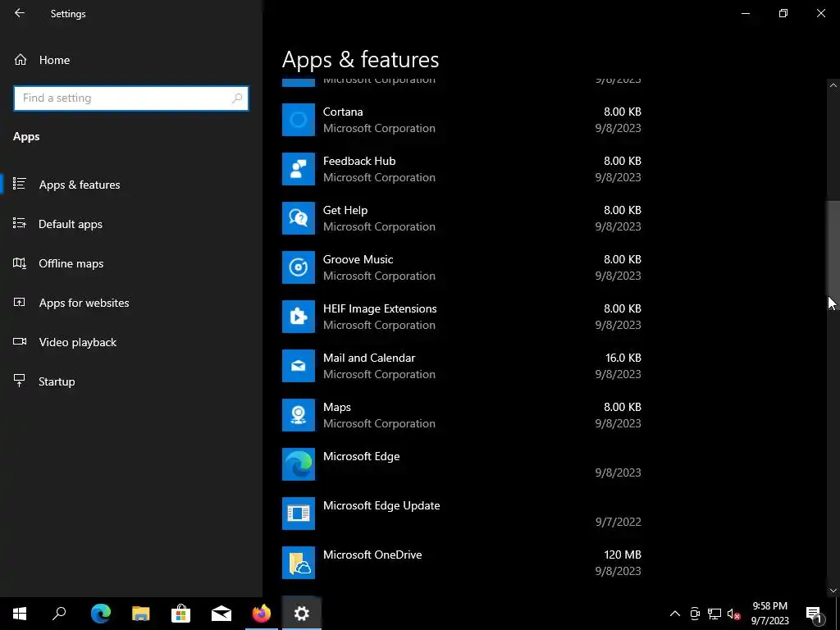Open the Action Center notifications
840x630 pixels.
point(815,614)
